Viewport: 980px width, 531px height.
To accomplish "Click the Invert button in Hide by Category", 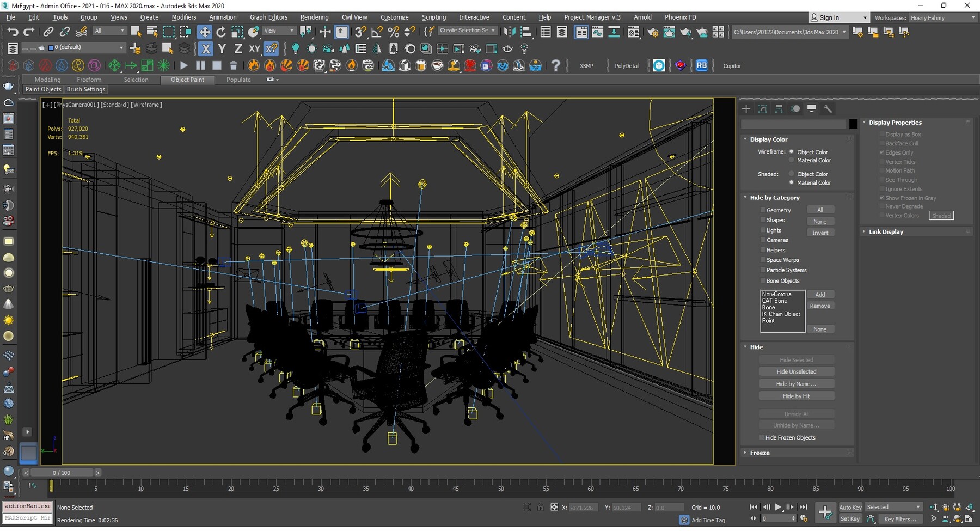I will coord(820,233).
